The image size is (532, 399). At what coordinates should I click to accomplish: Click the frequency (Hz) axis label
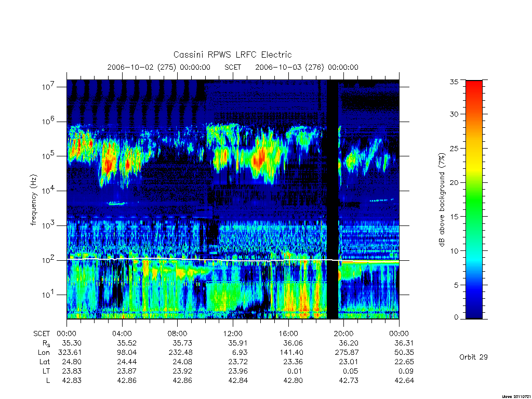coord(34,200)
